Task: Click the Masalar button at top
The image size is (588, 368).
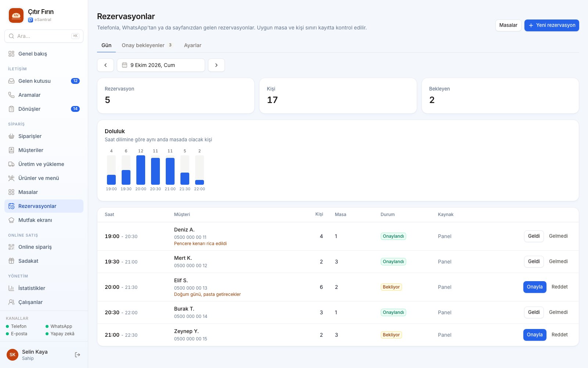Action: [508, 25]
